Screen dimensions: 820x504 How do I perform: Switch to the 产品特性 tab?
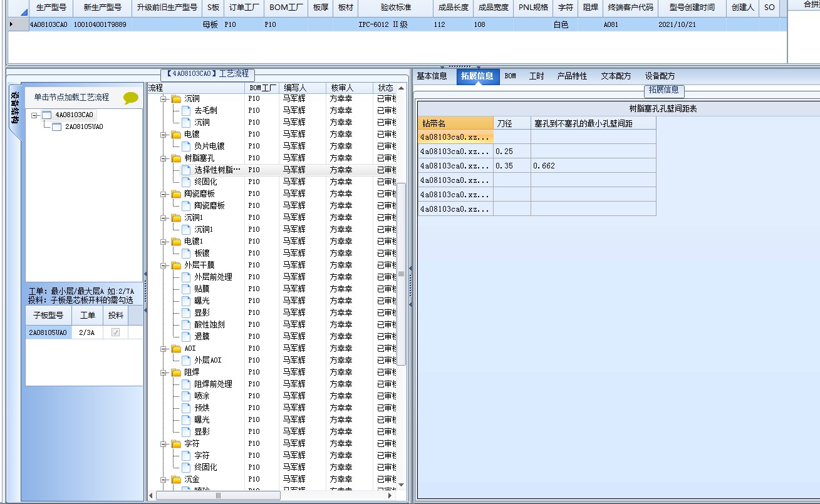pyautogui.click(x=572, y=76)
